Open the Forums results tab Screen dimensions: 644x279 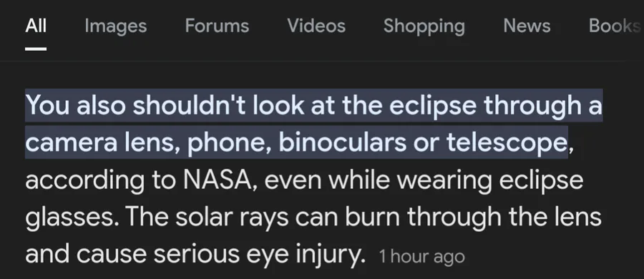(217, 26)
